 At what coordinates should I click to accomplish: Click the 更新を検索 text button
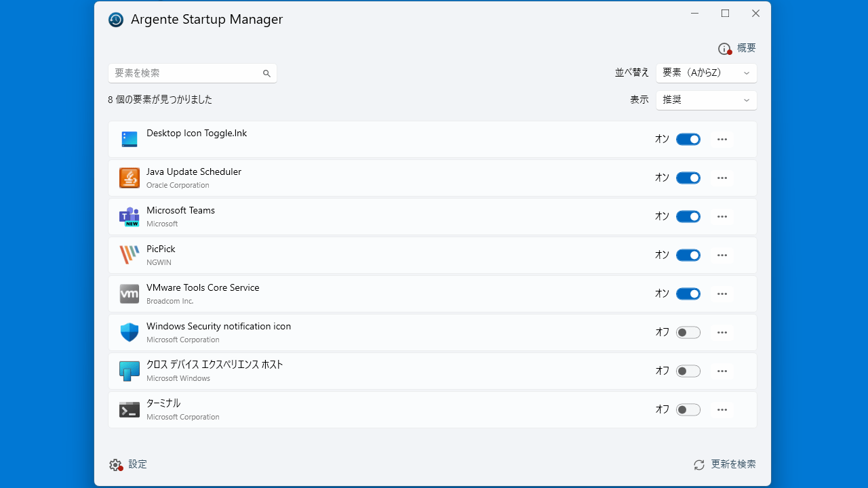[x=733, y=464]
